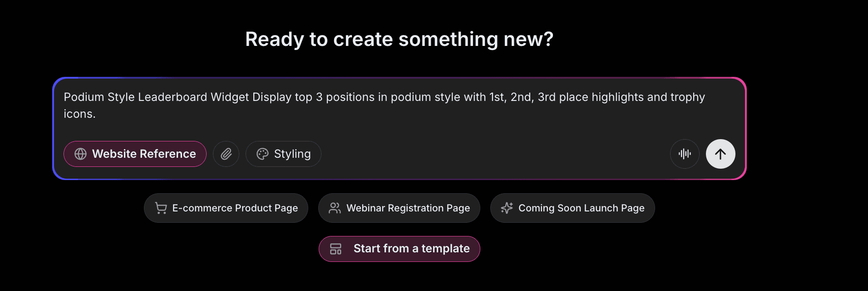The width and height of the screenshot is (868, 291).
Task: Open the Styling options panel
Action: pyautogui.click(x=283, y=154)
